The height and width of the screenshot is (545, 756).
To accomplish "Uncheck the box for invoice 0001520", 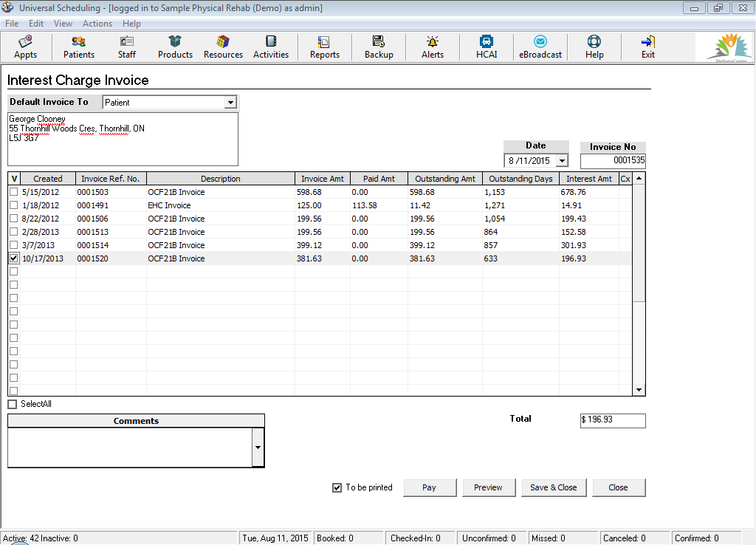I will point(13,258).
